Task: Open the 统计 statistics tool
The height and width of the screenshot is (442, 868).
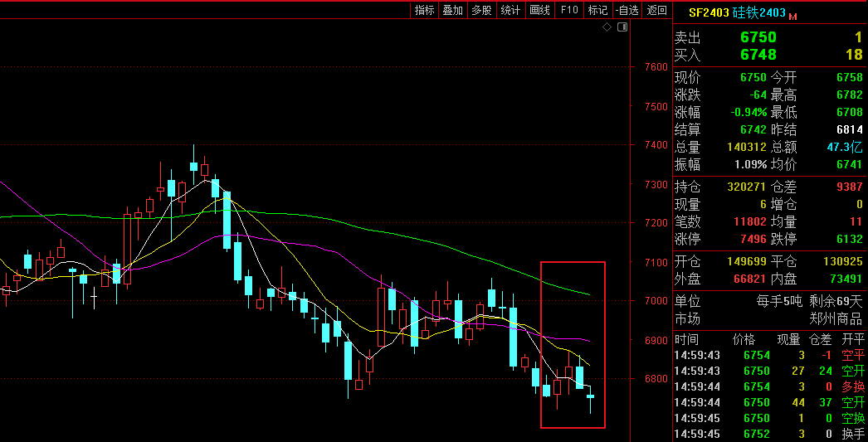Action: pos(510,10)
